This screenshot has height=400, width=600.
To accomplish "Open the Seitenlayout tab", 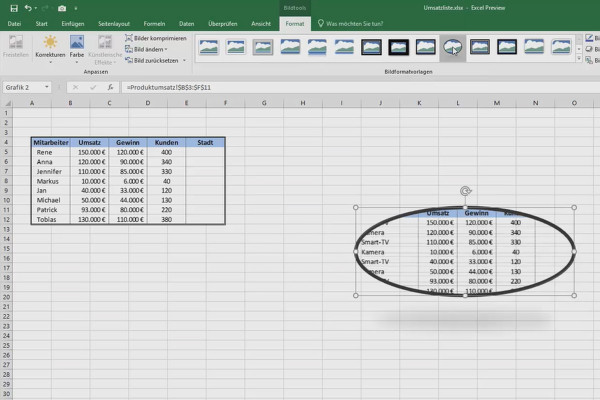I will [x=114, y=24].
